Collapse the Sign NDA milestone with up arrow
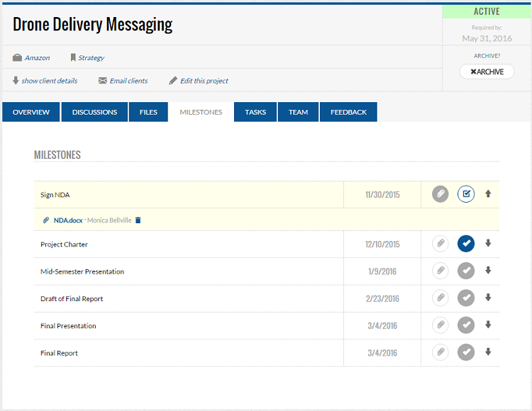532x411 pixels. point(488,194)
